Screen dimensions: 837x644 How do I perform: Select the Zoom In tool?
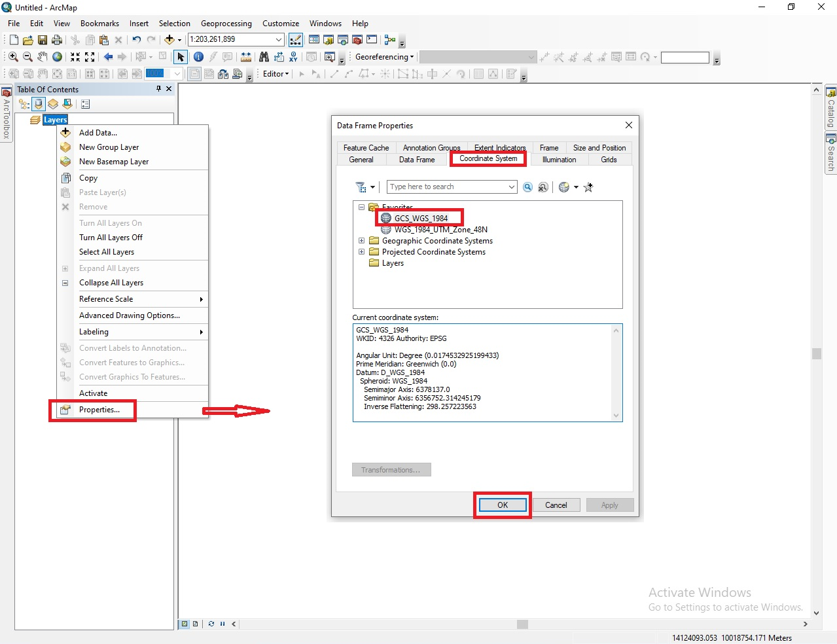(13, 57)
